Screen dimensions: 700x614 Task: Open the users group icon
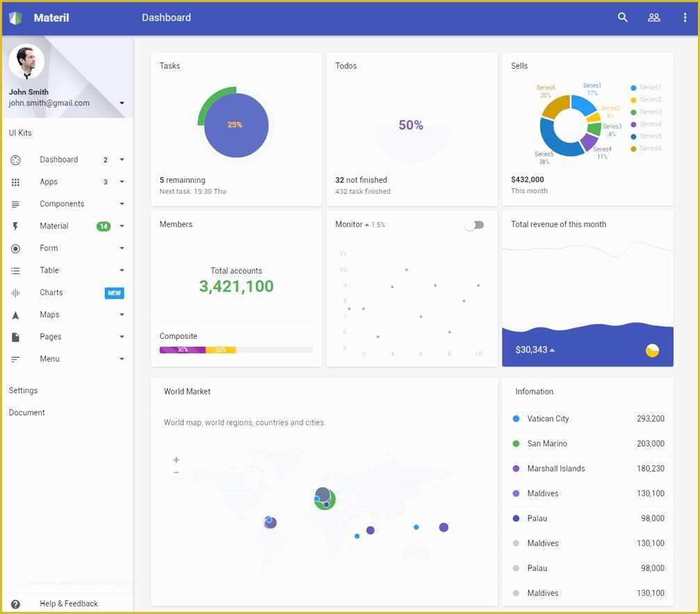click(x=653, y=17)
